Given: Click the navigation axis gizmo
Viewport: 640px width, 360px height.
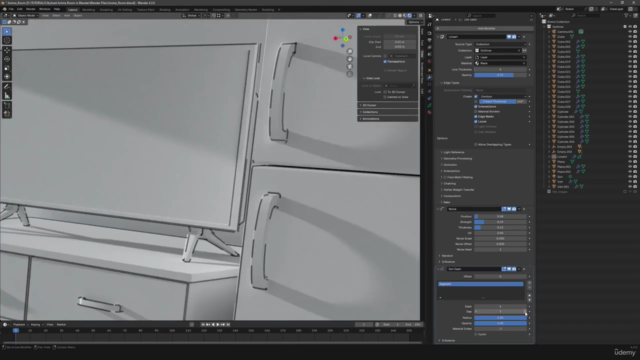Looking at the screenshot, I should pos(342,38).
